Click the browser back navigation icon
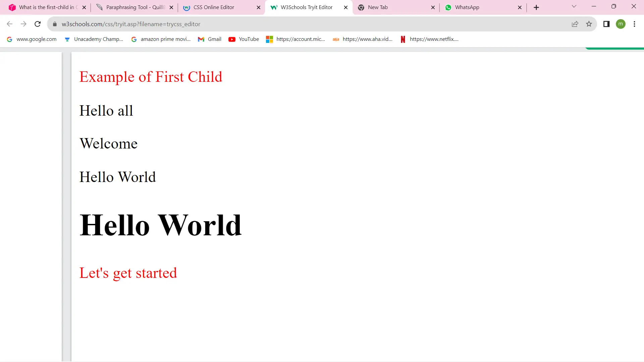 [10, 24]
